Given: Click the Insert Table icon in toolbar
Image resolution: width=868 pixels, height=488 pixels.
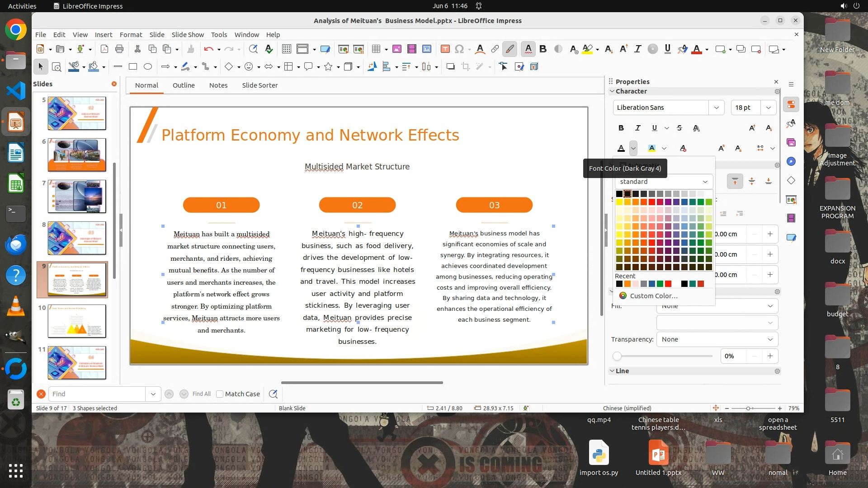Looking at the screenshot, I should [x=376, y=49].
